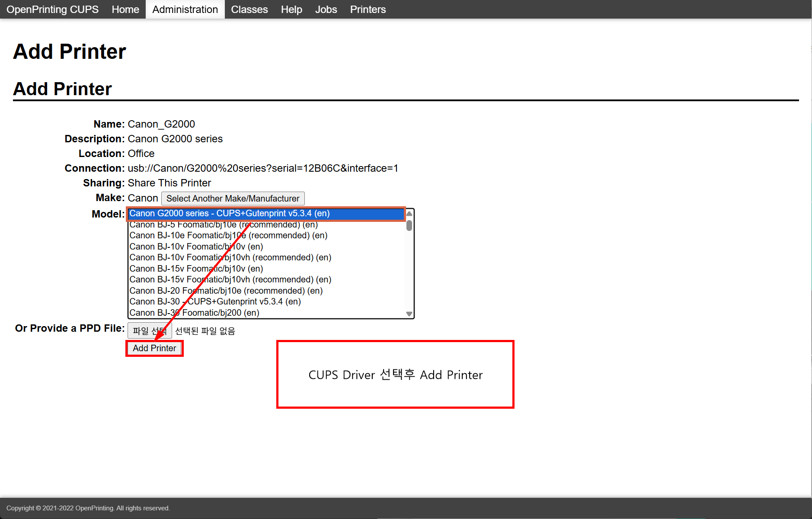Click the Add Printer button
Image resolution: width=812 pixels, height=519 pixels.
point(154,348)
